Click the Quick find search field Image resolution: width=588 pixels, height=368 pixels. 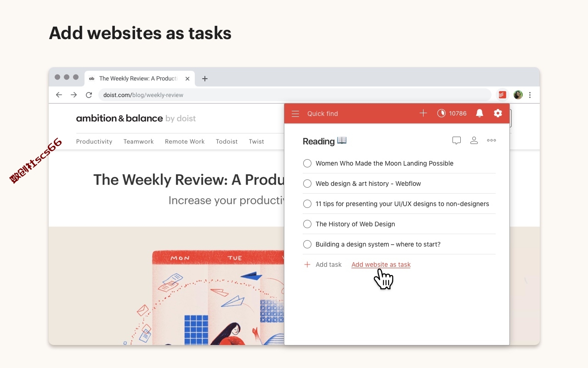click(x=322, y=114)
